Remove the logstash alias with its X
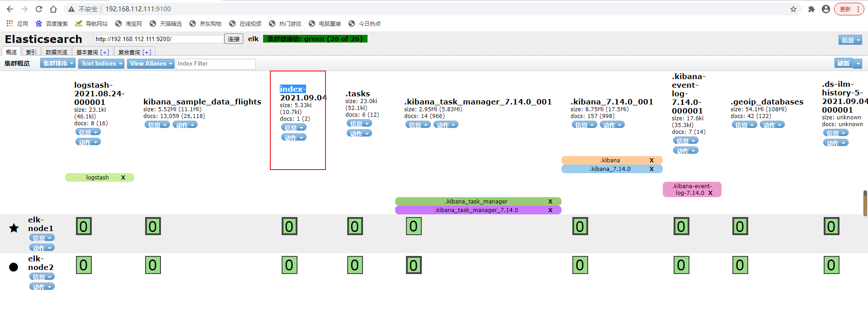Image resolution: width=868 pixels, height=331 pixels. click(x=123, y=178)
